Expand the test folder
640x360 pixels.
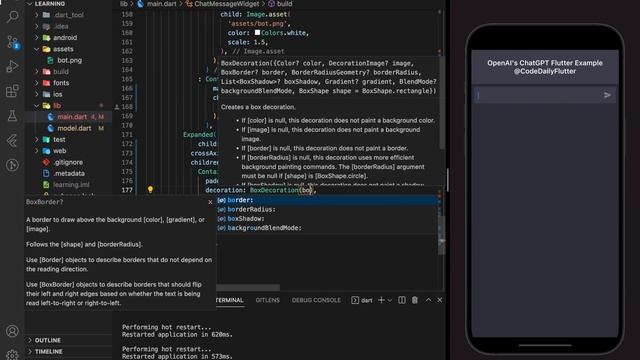(x=37, y=140)
